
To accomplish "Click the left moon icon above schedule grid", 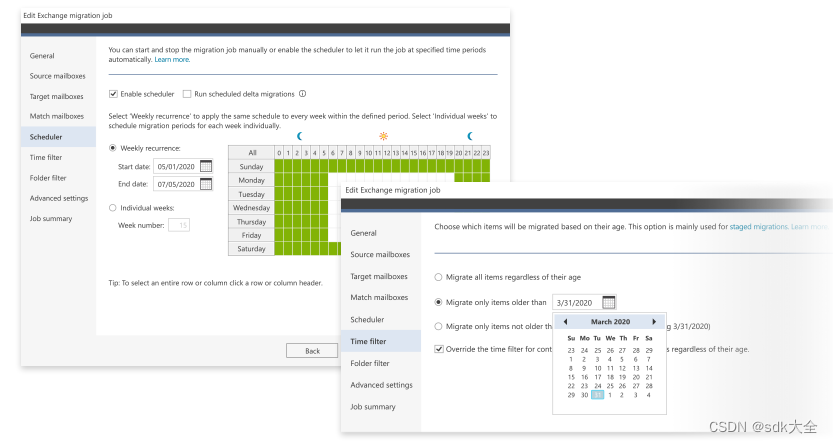I will pyautogui.click(x=300, y=137).
